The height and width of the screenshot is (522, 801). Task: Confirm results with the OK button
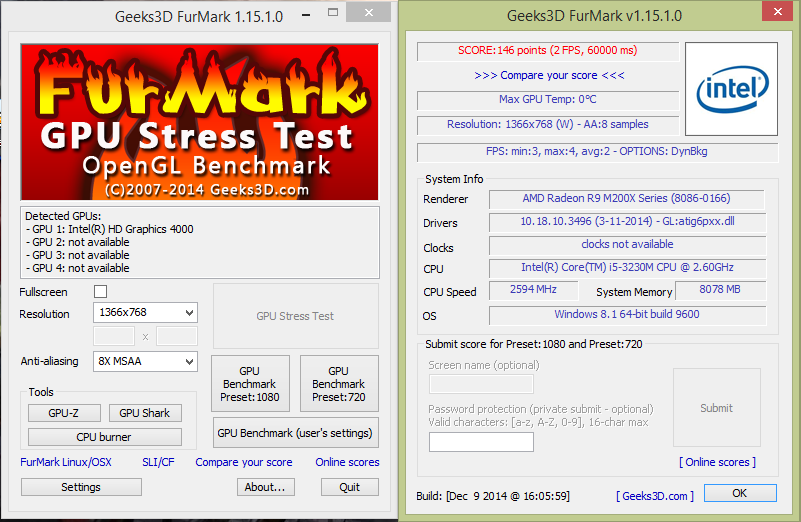pos(740,493)
